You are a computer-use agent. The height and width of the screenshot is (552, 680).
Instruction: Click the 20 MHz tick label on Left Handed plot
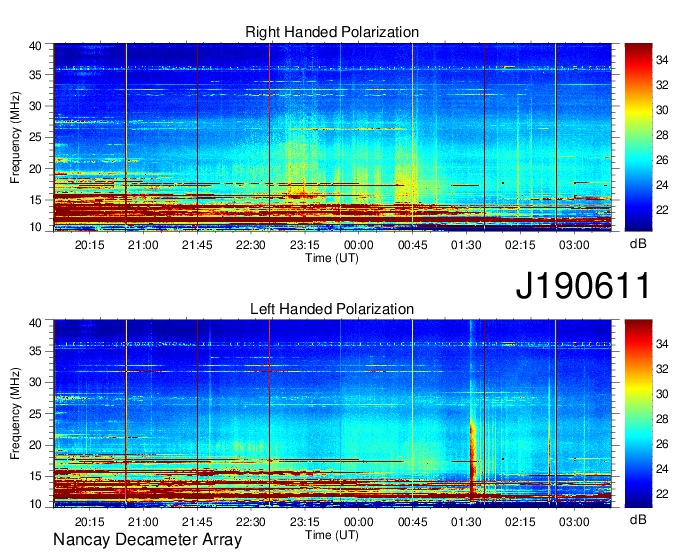[x=35, y=445]
